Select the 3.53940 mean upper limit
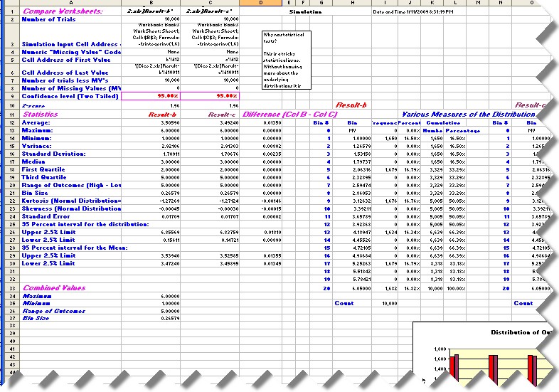This screenshot has width=559, height=392. (x=170, y=256)
